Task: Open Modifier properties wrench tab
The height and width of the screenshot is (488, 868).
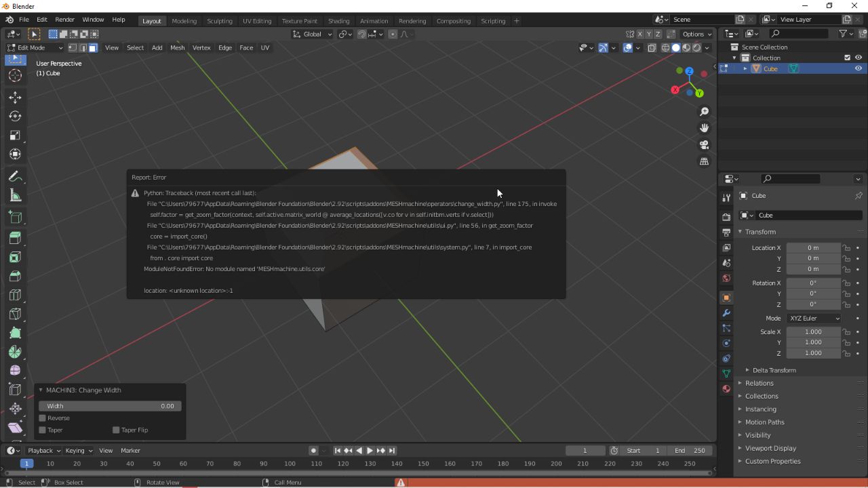Action: (x=726, y=313)
